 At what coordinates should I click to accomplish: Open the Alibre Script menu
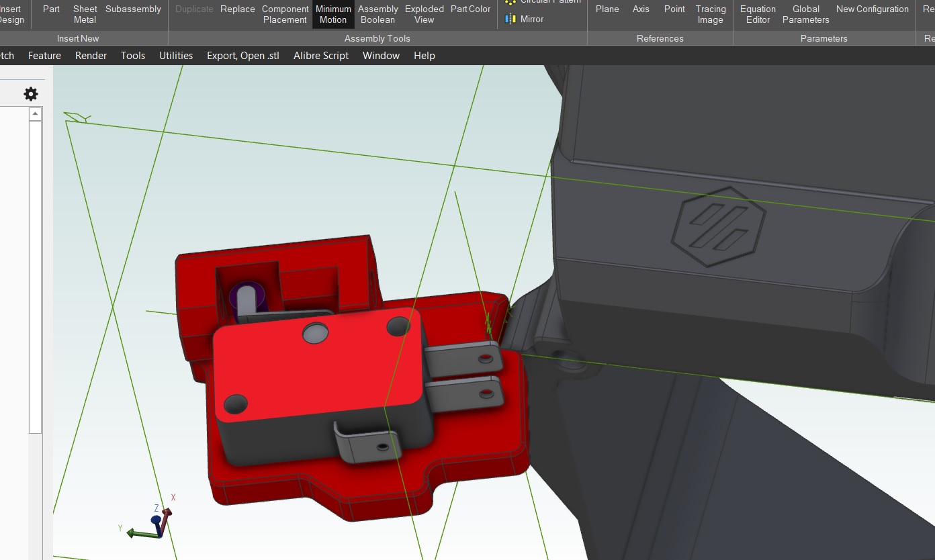pos(321,56)
